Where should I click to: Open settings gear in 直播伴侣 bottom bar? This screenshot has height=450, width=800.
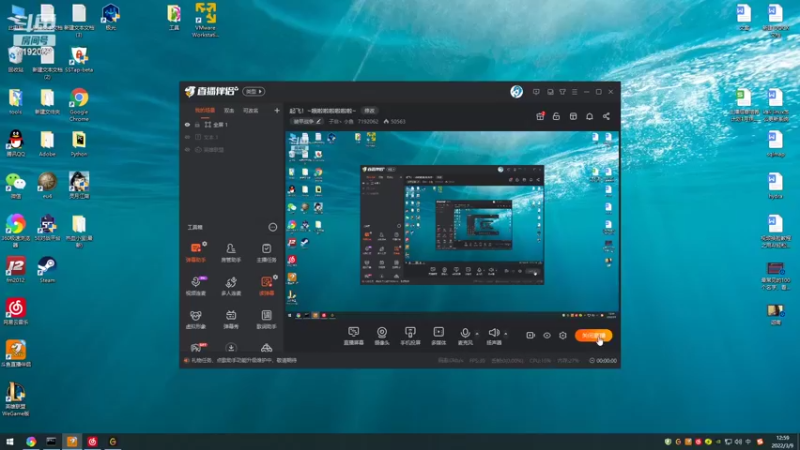(563, 335)
